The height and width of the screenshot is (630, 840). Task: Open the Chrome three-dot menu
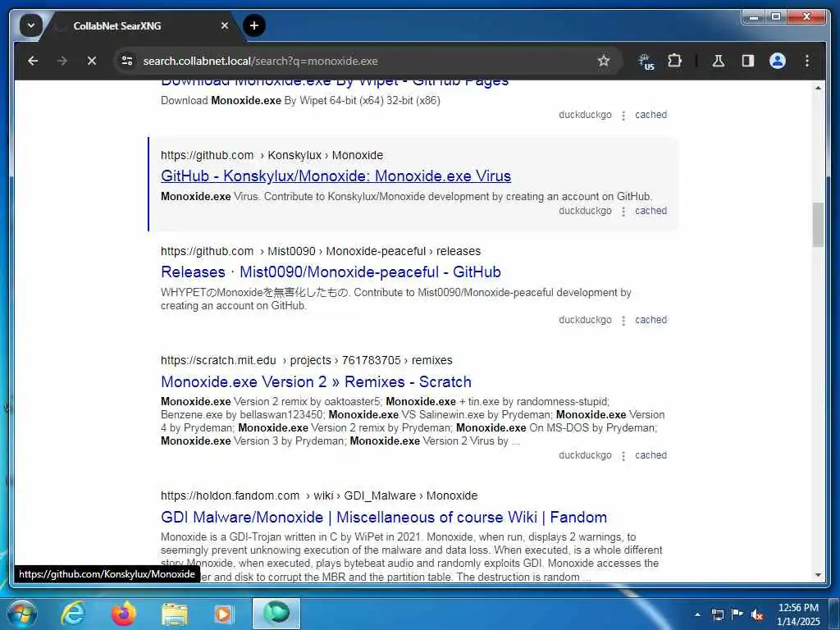807,61
